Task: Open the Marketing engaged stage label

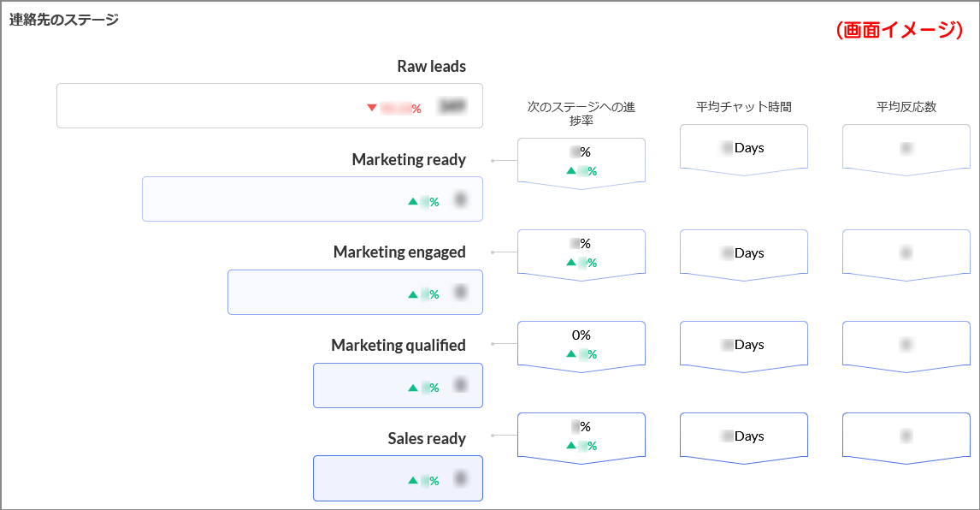Action: 399,252
